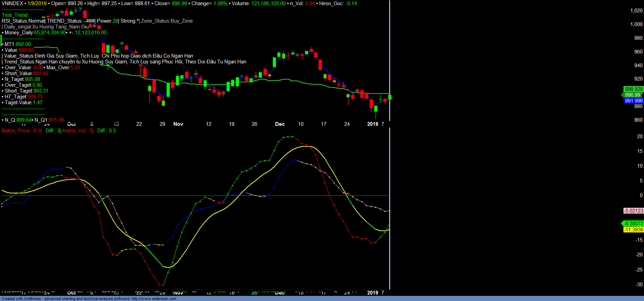Click the VNINDEX ticker symbol in the title
The width and height of the screenshot is (644, 301).
coord(12,3)
